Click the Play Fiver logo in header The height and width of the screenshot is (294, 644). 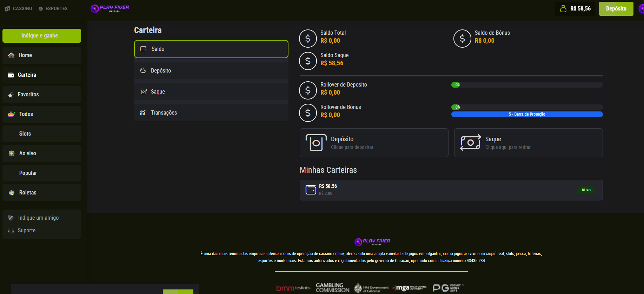pyautogui.click(x=110, y=8)
